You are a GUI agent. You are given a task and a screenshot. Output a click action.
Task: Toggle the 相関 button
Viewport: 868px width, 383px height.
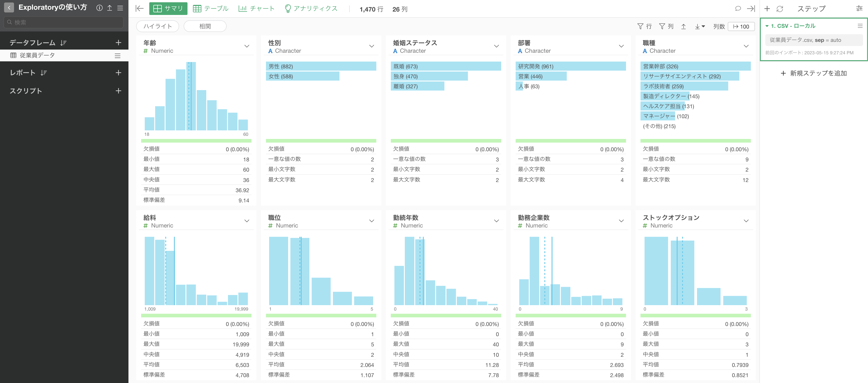205,26
